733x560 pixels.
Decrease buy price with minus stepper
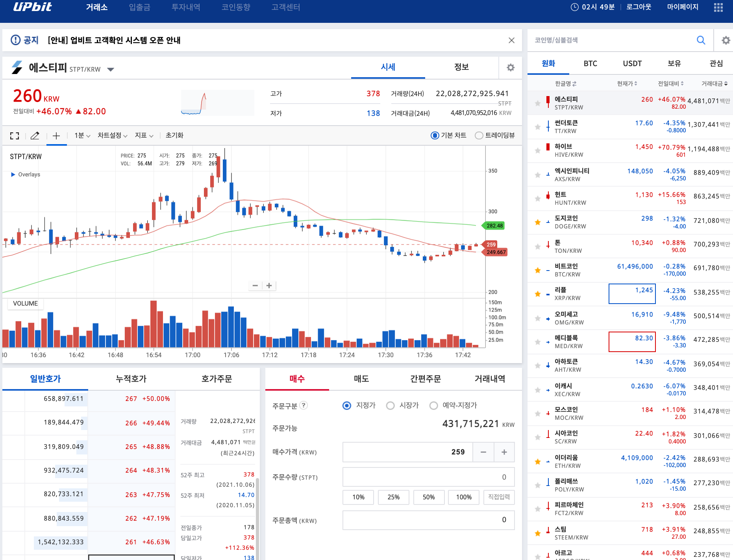[483, 452]
